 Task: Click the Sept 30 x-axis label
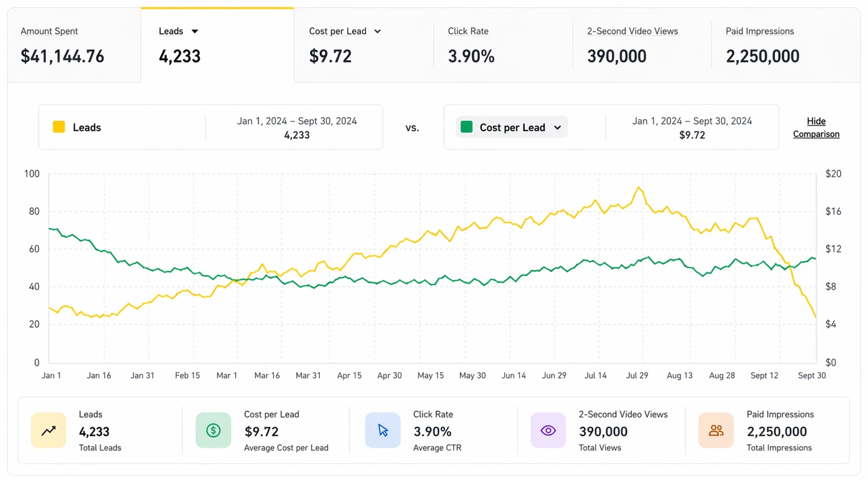click(812, 375)
